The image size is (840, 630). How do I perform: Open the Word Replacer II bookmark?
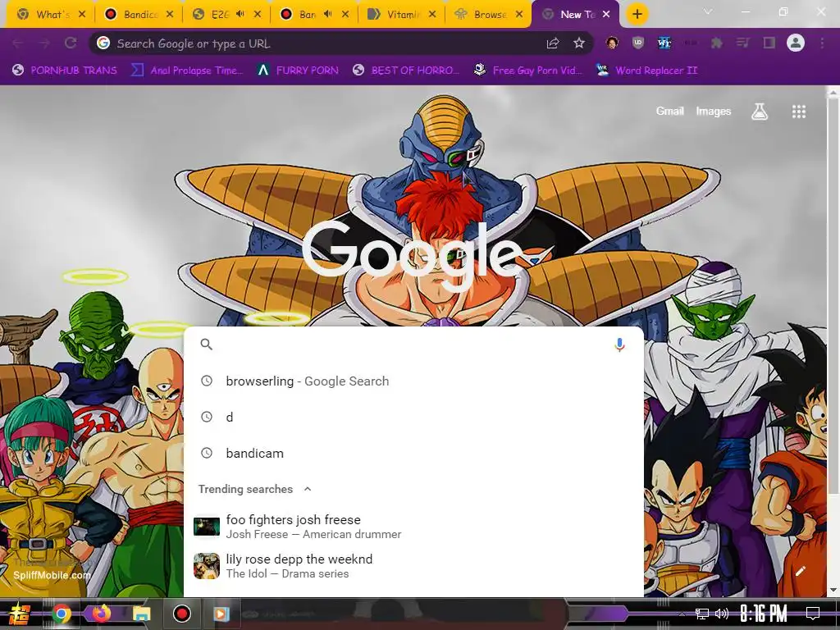[646, 71]
